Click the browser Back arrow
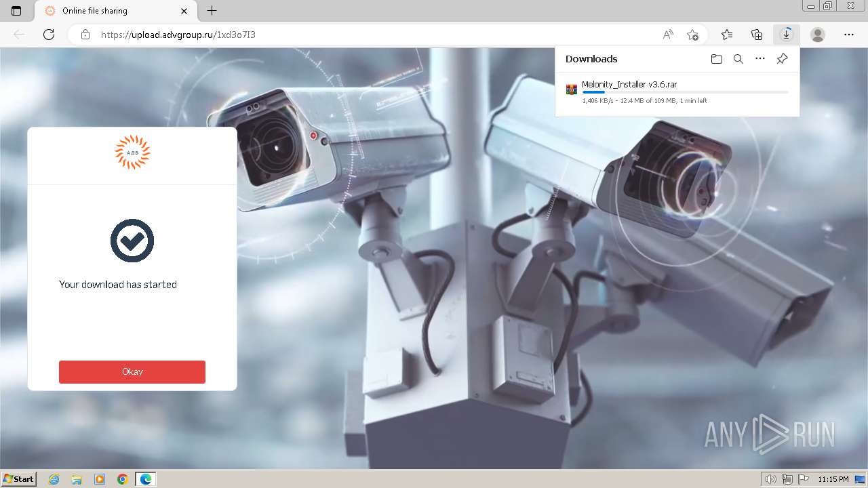 point(19,35)
